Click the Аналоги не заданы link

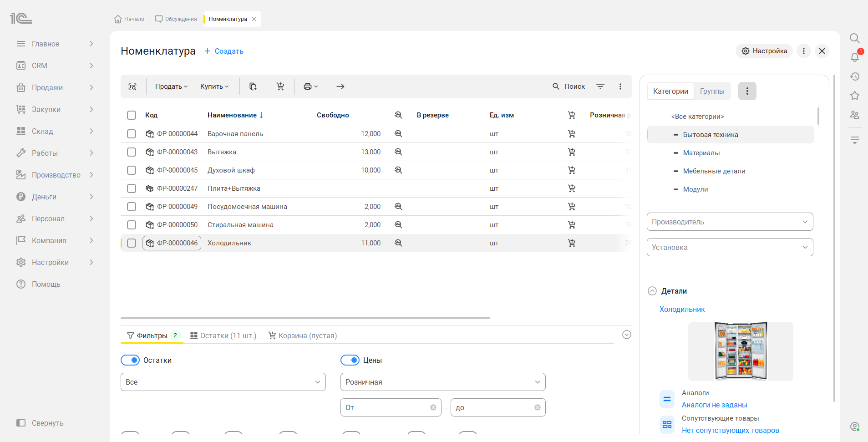(714, 405)
